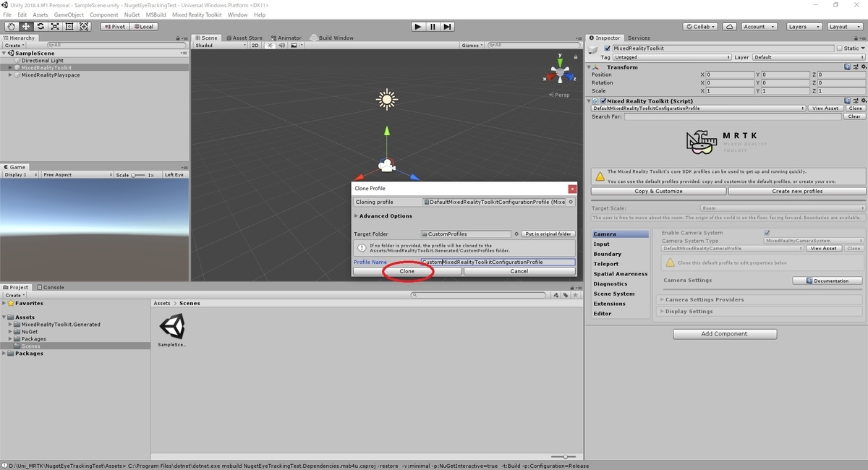Viewport: 868px width, 470px height.
Task: Open the GameObject menu
Action: click(x=69, y=14)
